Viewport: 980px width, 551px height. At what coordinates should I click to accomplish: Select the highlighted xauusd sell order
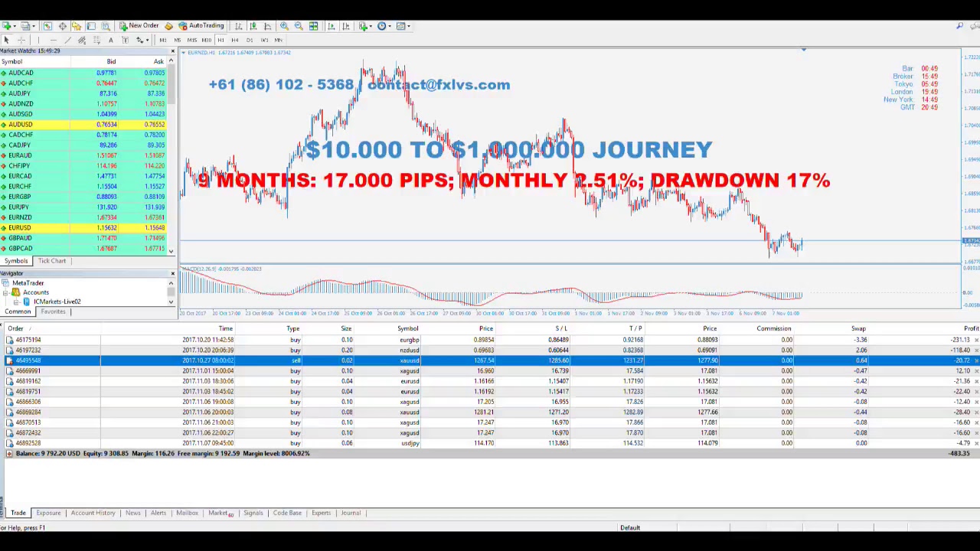(490, 360)
